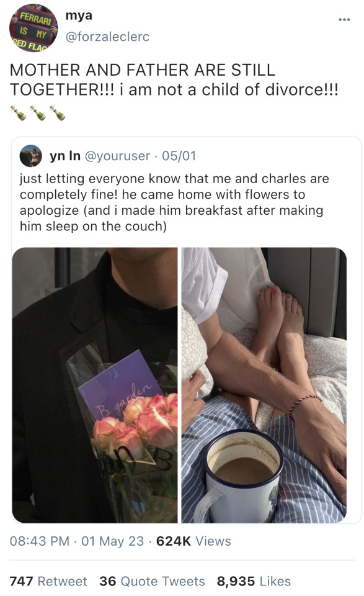The image size is (364, 596).
Task: Click the third champagne bottle emoji
Action: [57, 113]
